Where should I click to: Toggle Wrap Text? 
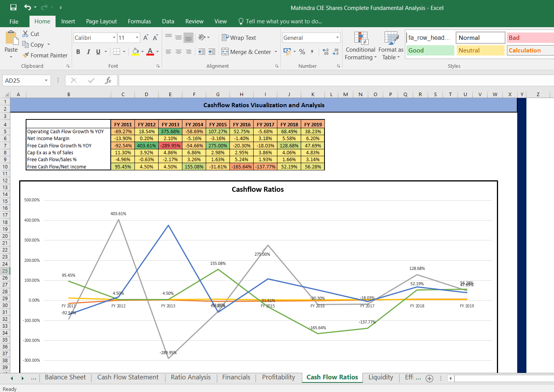(x=239, y=38)
